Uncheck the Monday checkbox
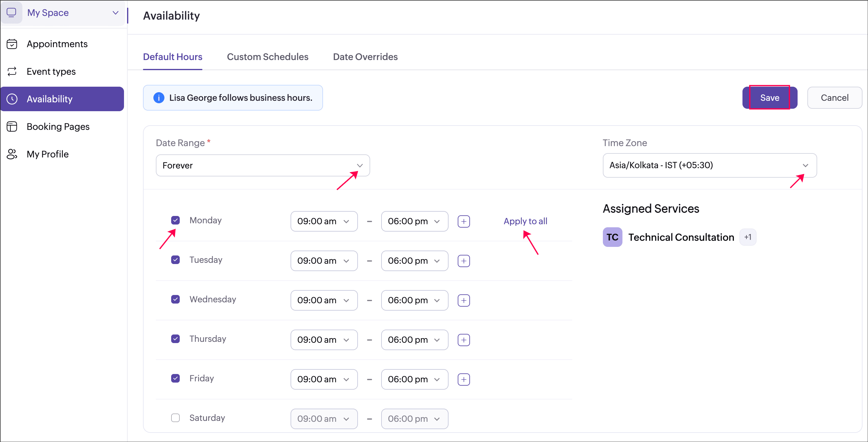The image size is (868, 442). (x=175, y=221)
